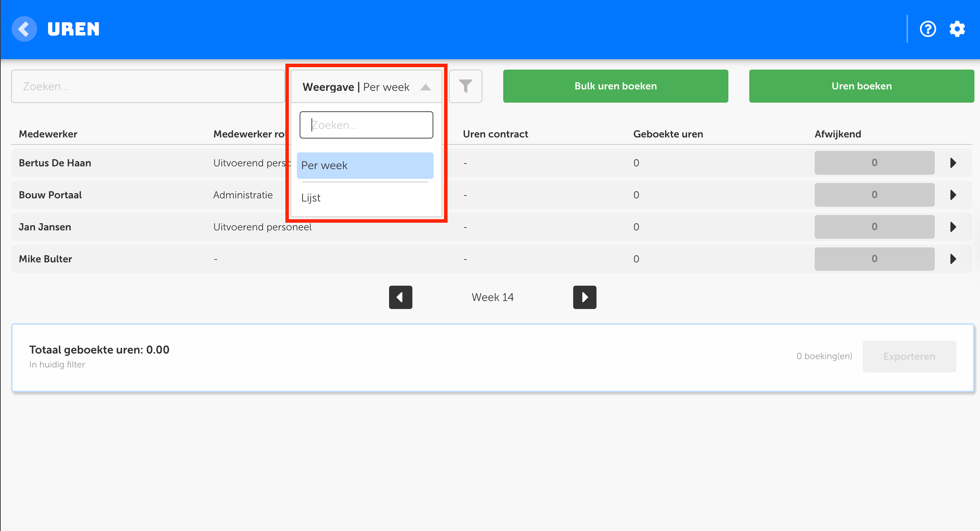
Task: Select the Lijst view option
Action: [x=365, y=198]
